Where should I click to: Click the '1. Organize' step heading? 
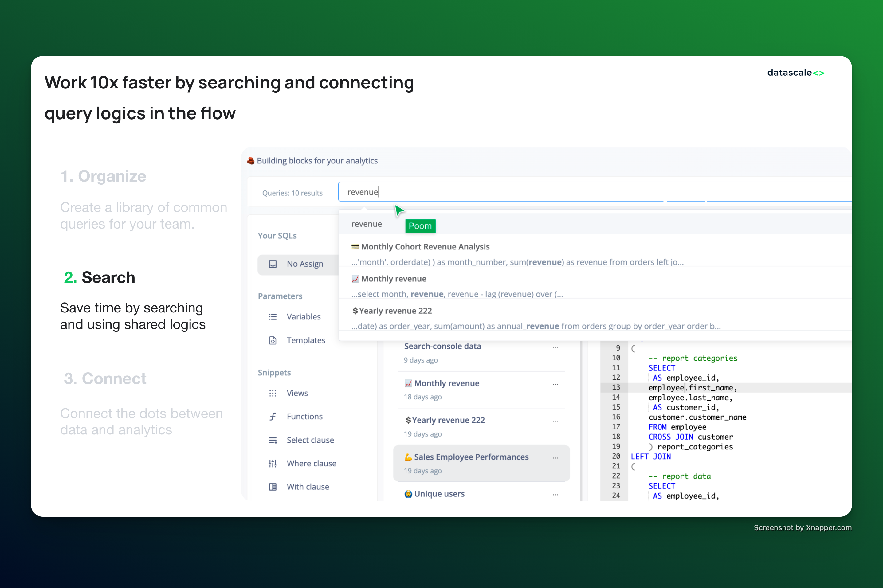point(103,176)
